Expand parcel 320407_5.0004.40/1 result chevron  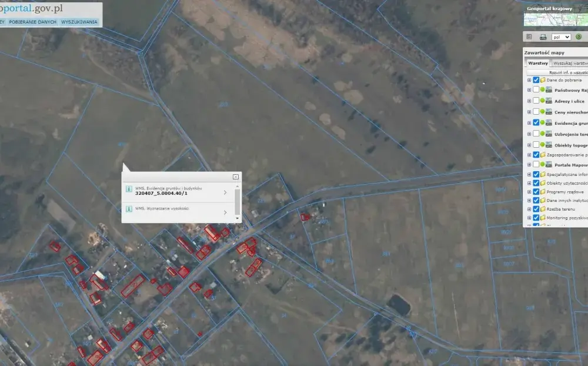coord(225,192)
